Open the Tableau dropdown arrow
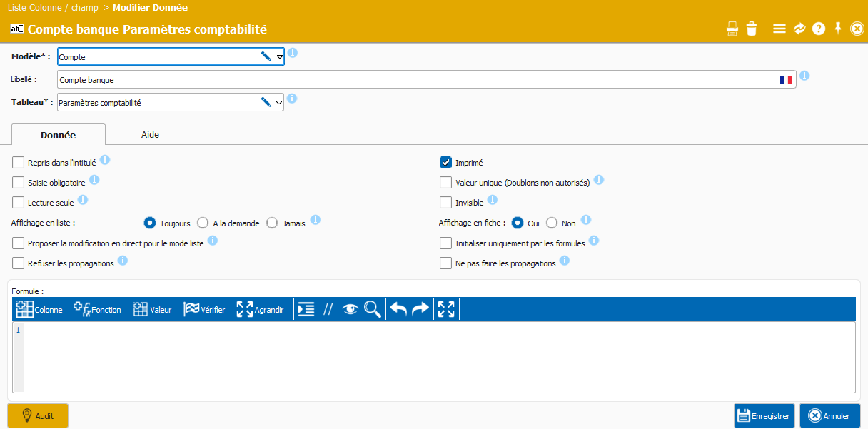Image resolution: width=868 pixels, height=429 pixels. click(x=279, y=103)
